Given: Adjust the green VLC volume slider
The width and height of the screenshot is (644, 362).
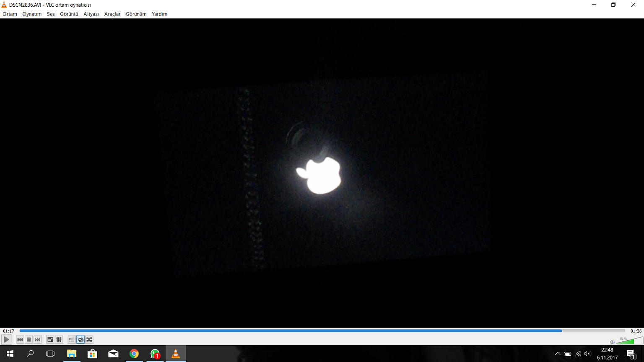Looking at the screenshot, I should tap(630, 341).
